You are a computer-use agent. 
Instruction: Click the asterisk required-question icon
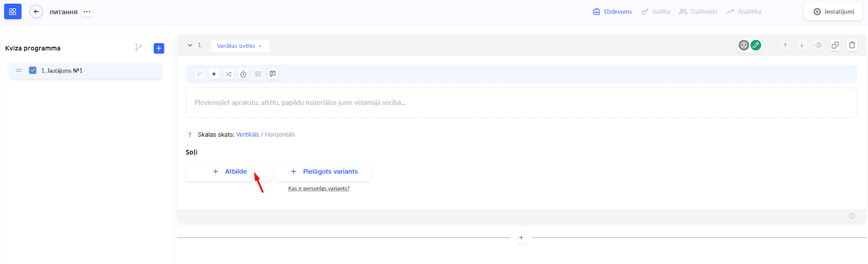tap(214, 74)
